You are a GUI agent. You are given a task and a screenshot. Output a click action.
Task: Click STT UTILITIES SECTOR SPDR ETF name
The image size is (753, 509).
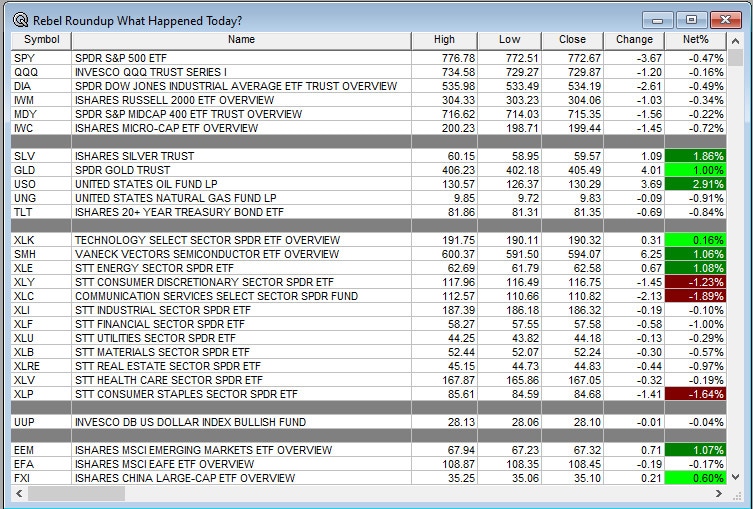(241, 338)
